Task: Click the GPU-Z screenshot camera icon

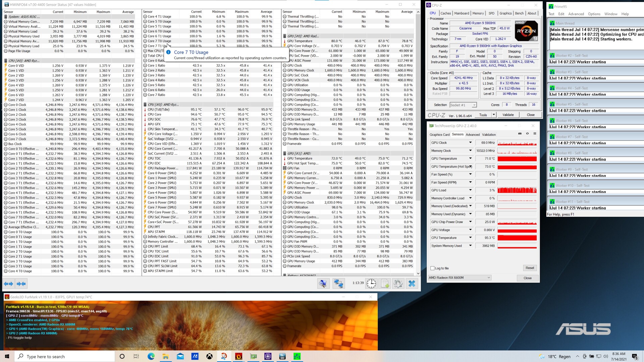Action: point(520,134)
